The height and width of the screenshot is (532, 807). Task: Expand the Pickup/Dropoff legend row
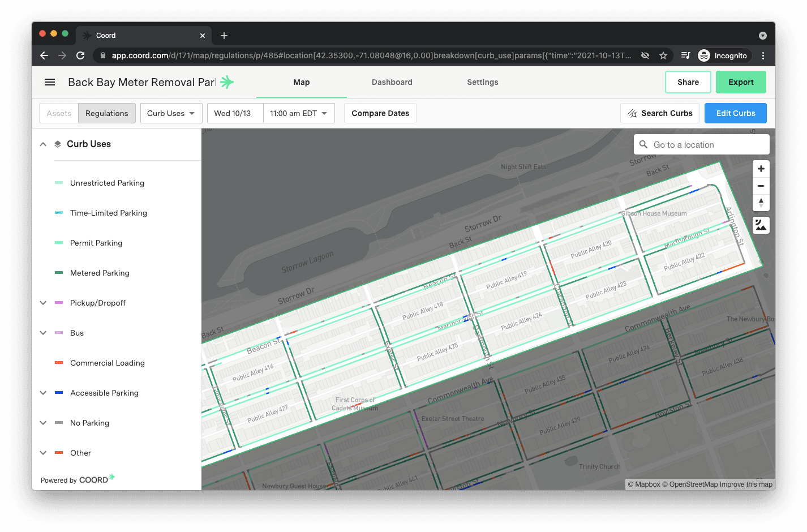43,303
